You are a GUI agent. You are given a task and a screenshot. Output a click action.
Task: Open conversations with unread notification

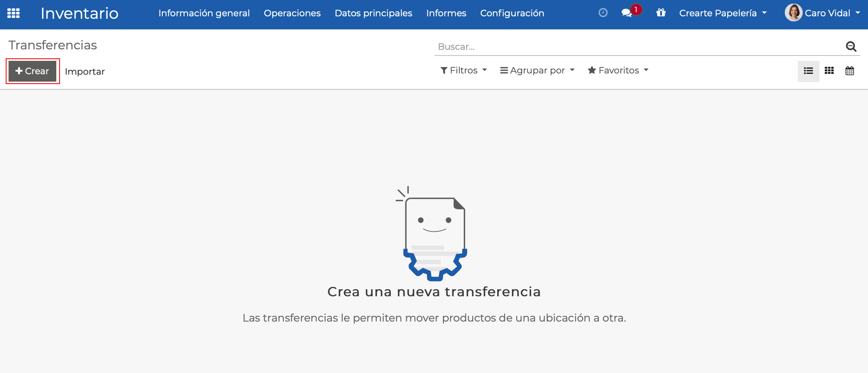tap(627, 13)
